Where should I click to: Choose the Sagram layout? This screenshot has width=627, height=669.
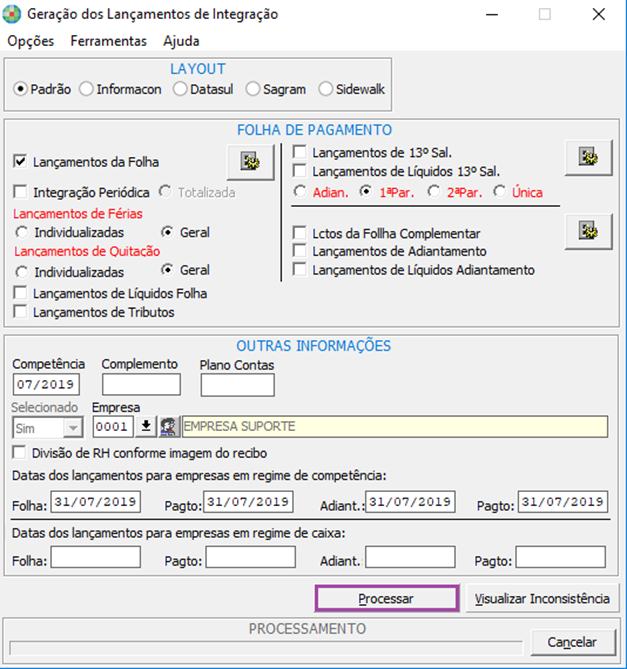pyautogui.click(x=253, y=89)
